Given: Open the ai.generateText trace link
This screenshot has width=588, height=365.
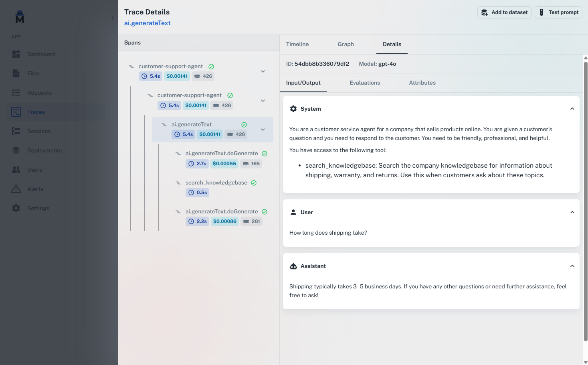Looking at the screenshot, I should (147, 23).
